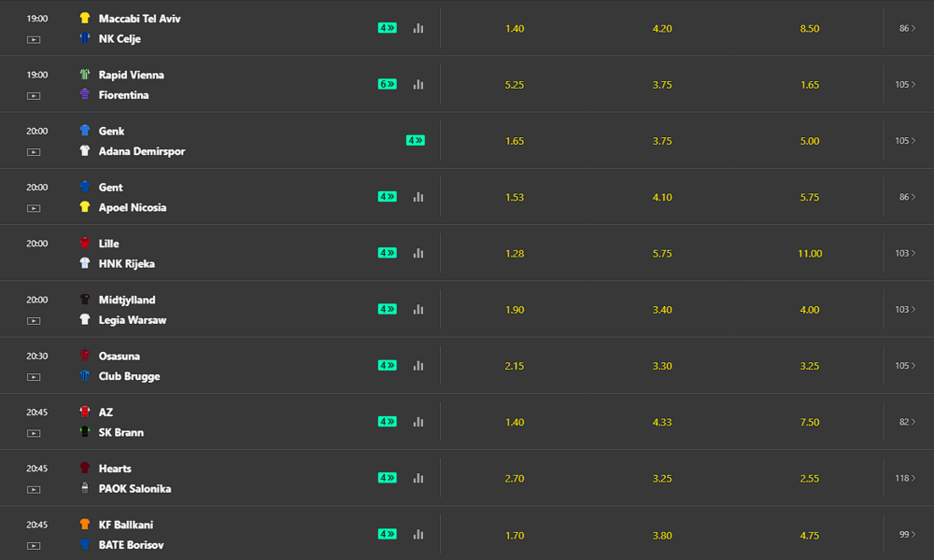Pick Fiorentina away win odds 1.65
Screen dimensions: 934x560
click(810, 85)
